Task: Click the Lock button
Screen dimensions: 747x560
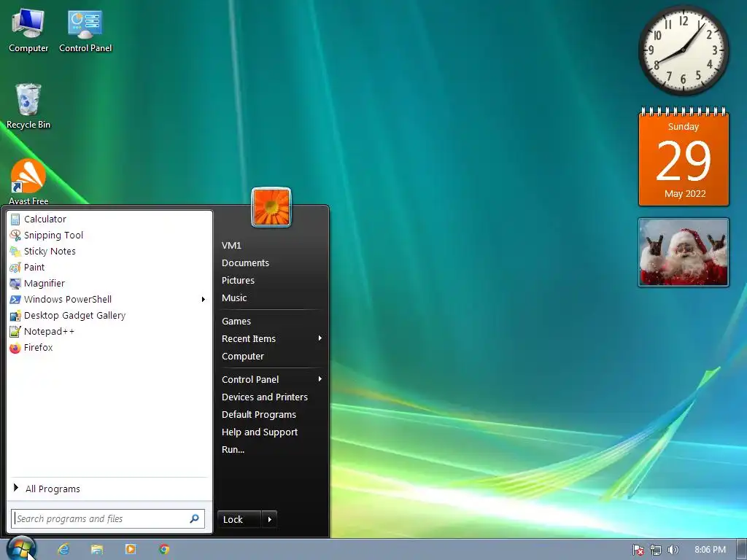Action: coord(239,519)
